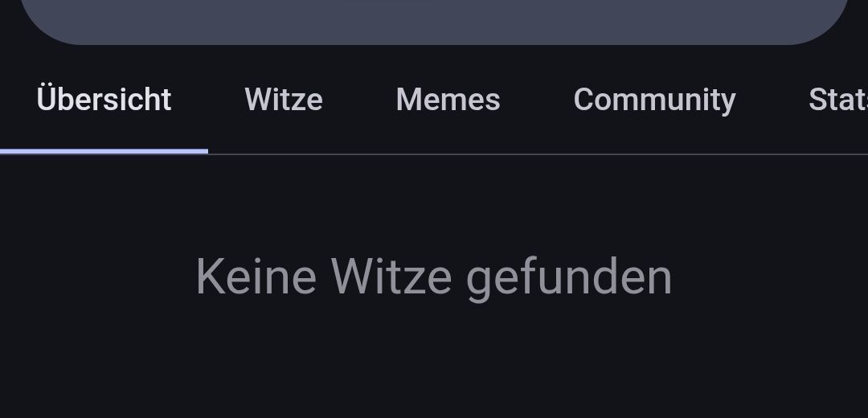View memes using the Memes tab label
868x418 pixels.
tap(448, 100)
